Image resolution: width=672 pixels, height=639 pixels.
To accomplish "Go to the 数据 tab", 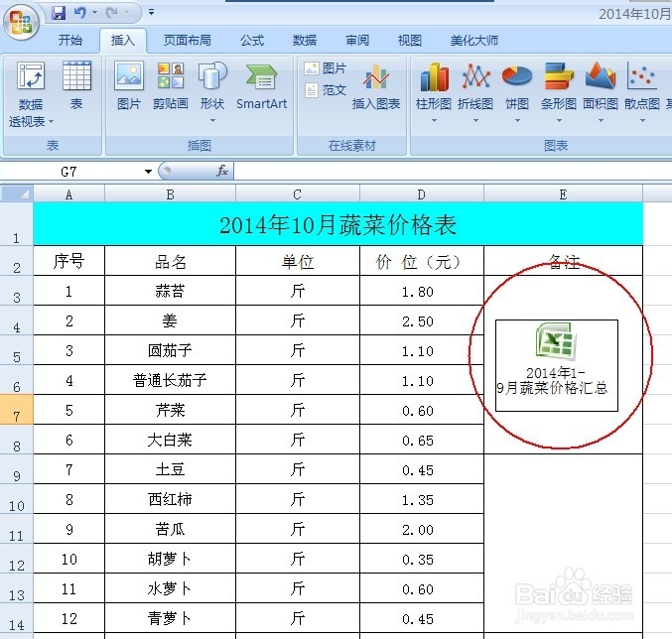I will point(305,41).
